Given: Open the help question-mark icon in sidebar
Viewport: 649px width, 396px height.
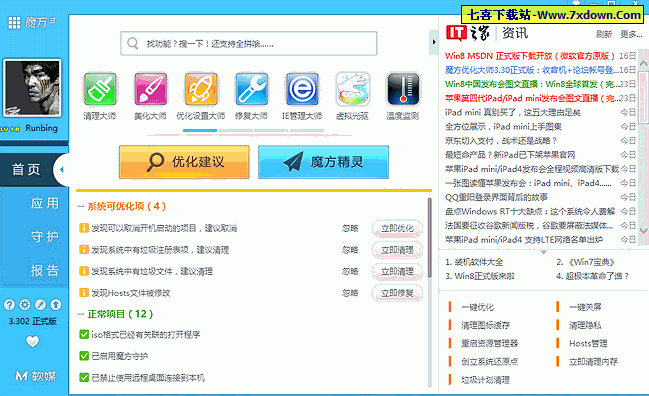Looking at the screenshot, I should 9,305.
